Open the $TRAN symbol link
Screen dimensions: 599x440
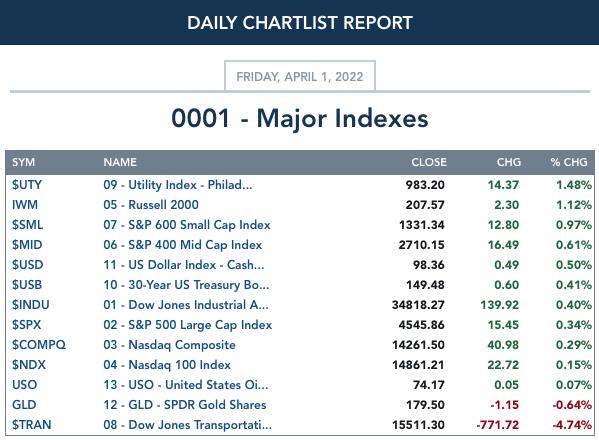(x=31, y=425)
